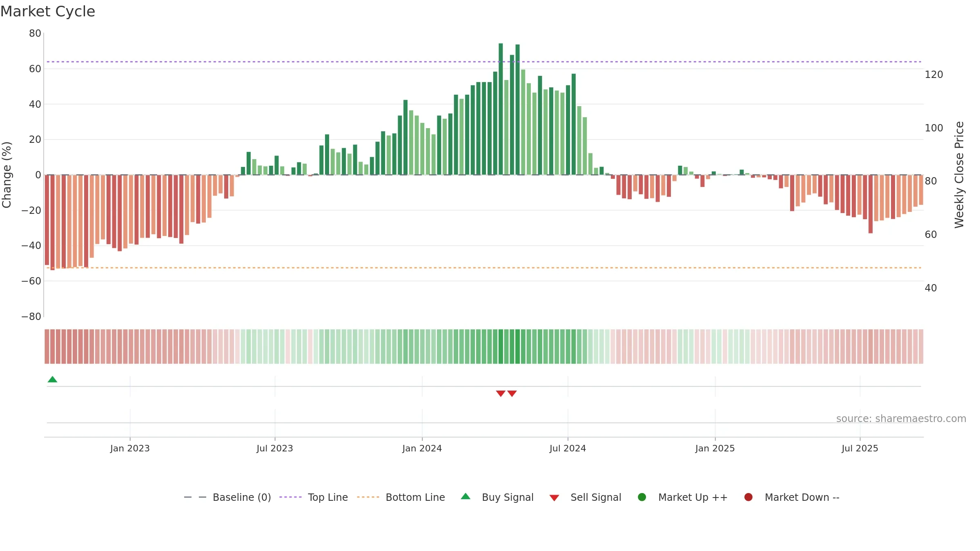The width and height of the screenshot is (980, 551).
Task: Toggle the Top Line legend entry
Action: point(314,497)
